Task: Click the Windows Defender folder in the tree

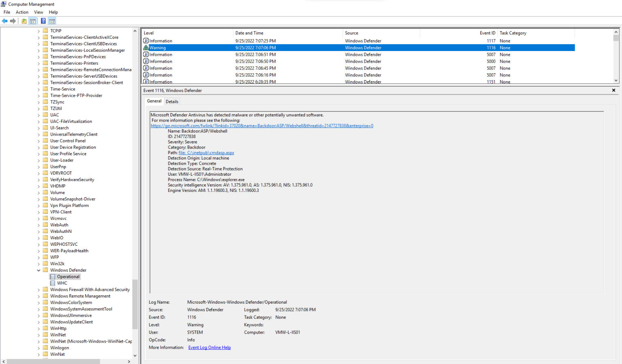Action: coord(68,270)
